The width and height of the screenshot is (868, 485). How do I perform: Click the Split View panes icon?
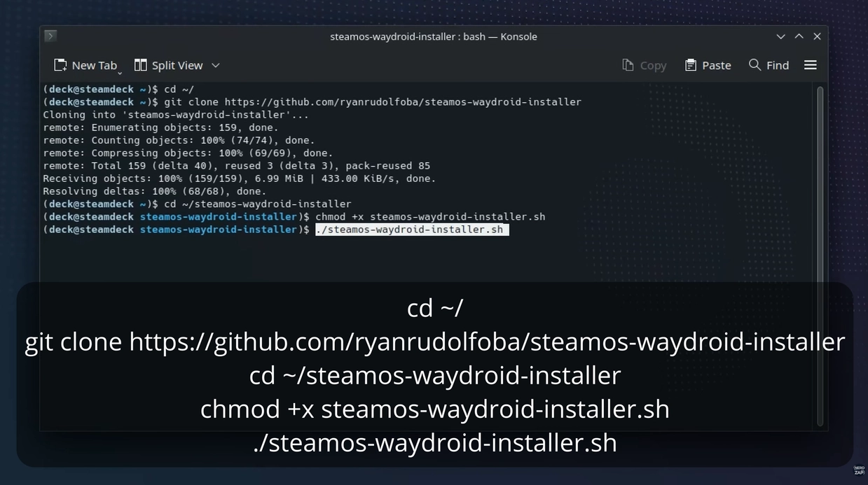[140, 65]
